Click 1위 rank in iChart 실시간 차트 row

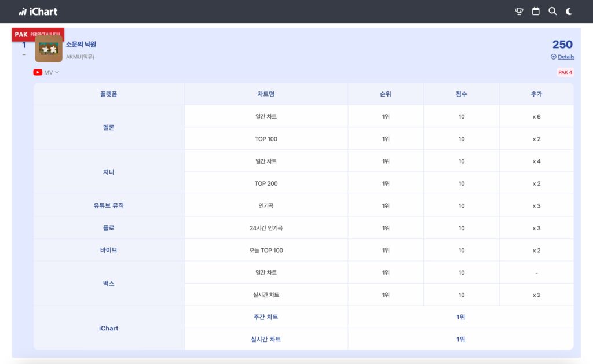coord(460,339)
